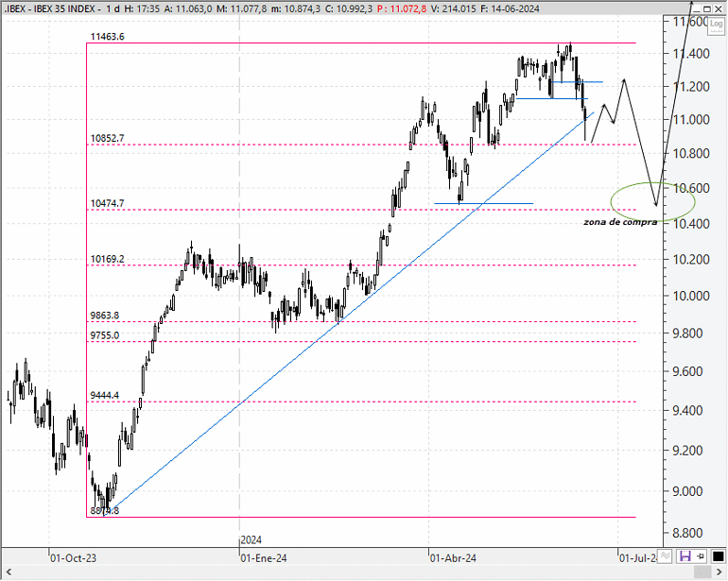The width and height of the screenshot is (728, 581).
Task: Click the A: 11.063,0 open value
Action: coord(189,9)
